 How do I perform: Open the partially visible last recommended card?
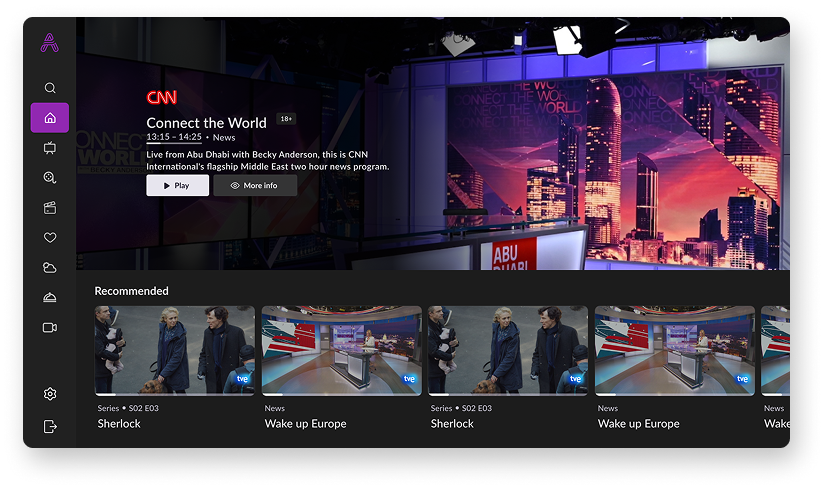point(776,351)
